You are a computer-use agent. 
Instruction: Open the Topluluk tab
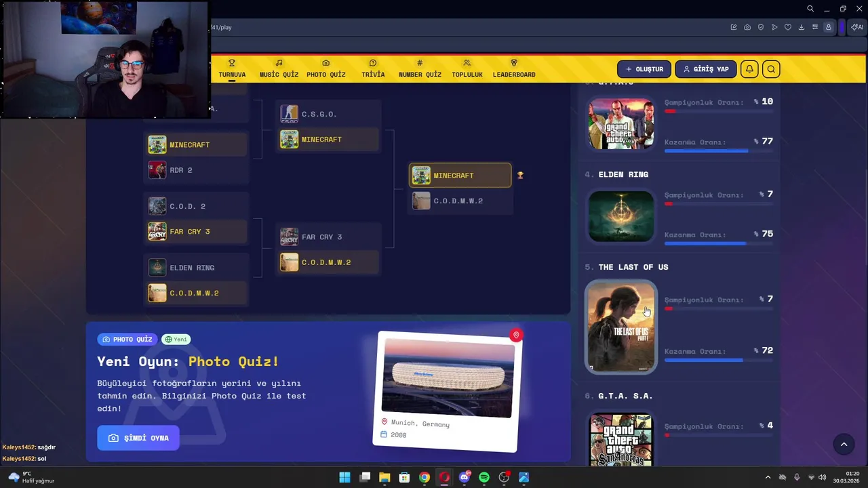point(467,68)
